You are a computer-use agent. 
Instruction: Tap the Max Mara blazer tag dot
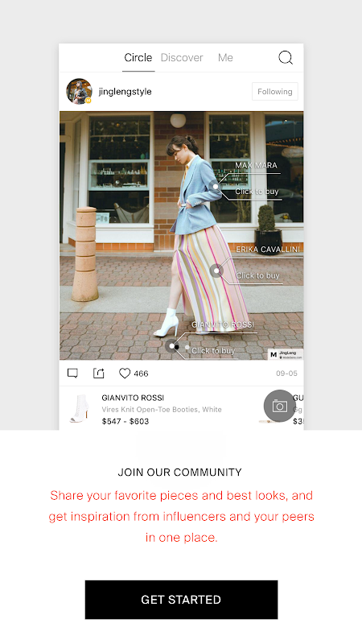click(x=216, y=187)
